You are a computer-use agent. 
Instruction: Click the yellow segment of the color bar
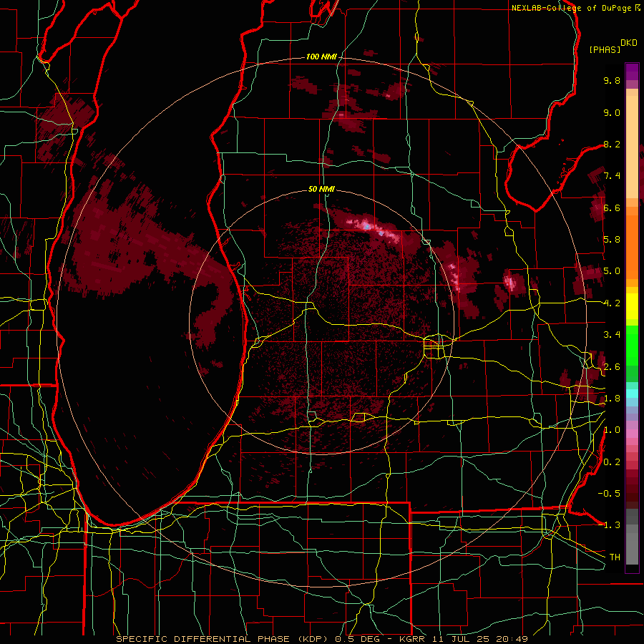point(632,306)
